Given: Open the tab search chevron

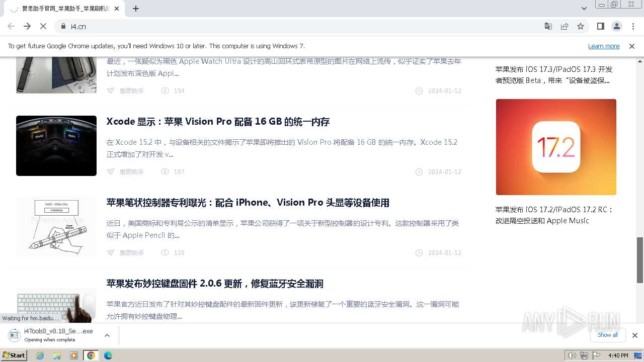Looking at the screenshot, I should pos(584,9).
